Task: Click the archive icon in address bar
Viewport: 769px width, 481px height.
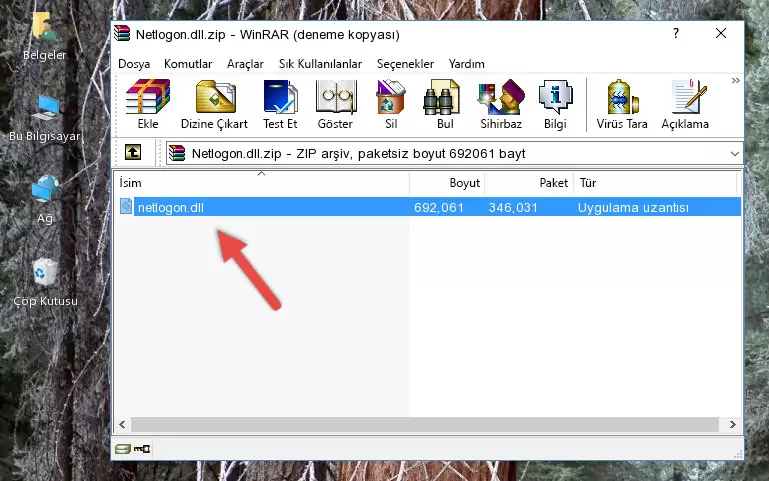Action: (x=177, y=153)
